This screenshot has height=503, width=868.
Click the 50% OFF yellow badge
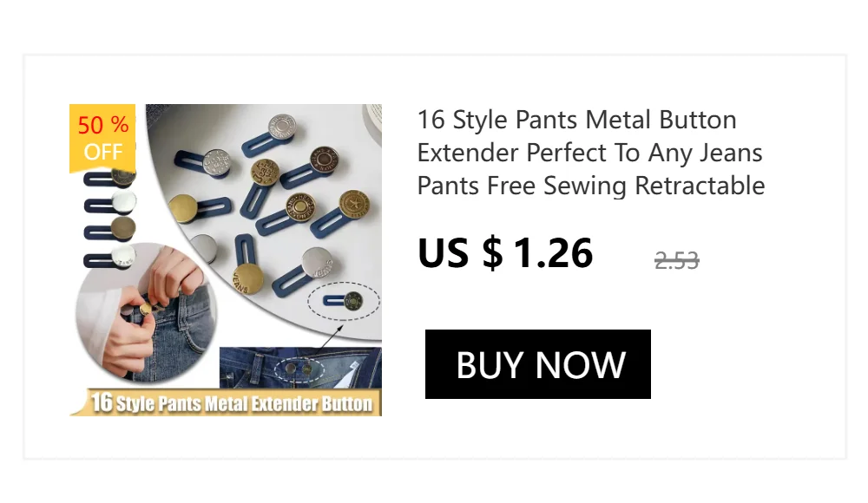[102, 138]
